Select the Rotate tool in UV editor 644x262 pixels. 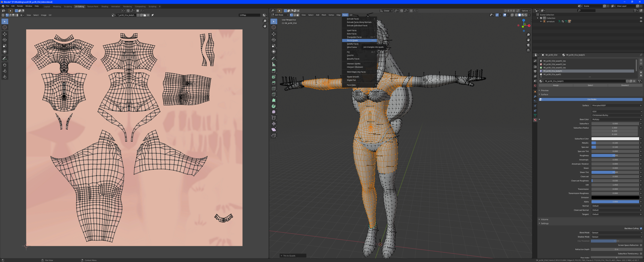(x=5, y=40)
